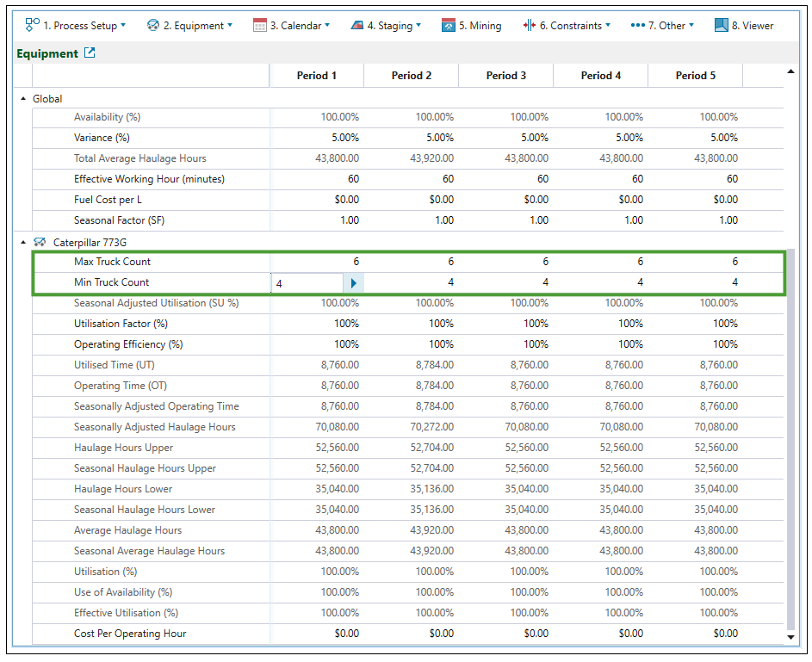Click the Viewer icon in toolbar
The width and height of the screenshot is (812, 662).
[721, 25]
